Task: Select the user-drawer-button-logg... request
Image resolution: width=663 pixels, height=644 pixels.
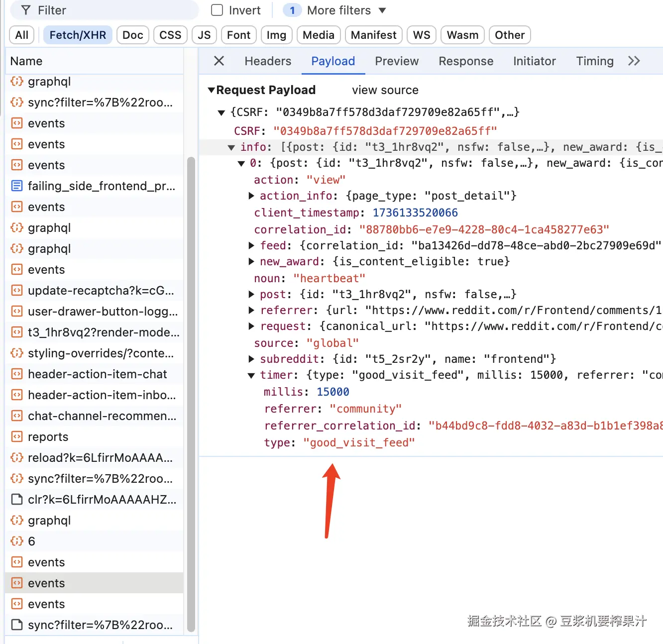Action: pos(95,312)
